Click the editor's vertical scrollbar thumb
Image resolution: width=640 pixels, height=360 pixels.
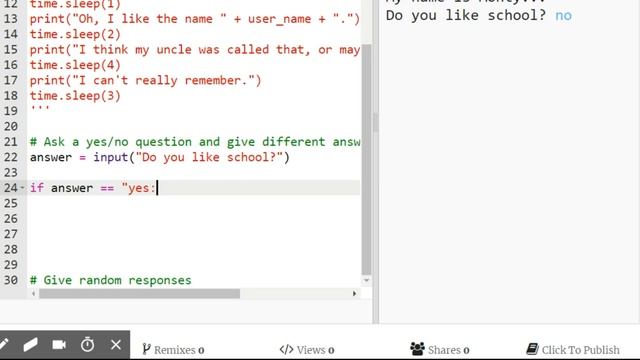[x=367, y=159]
